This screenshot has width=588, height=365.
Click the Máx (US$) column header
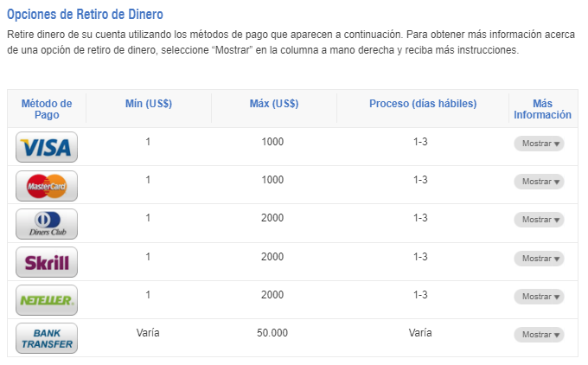[x=273, y=104]
